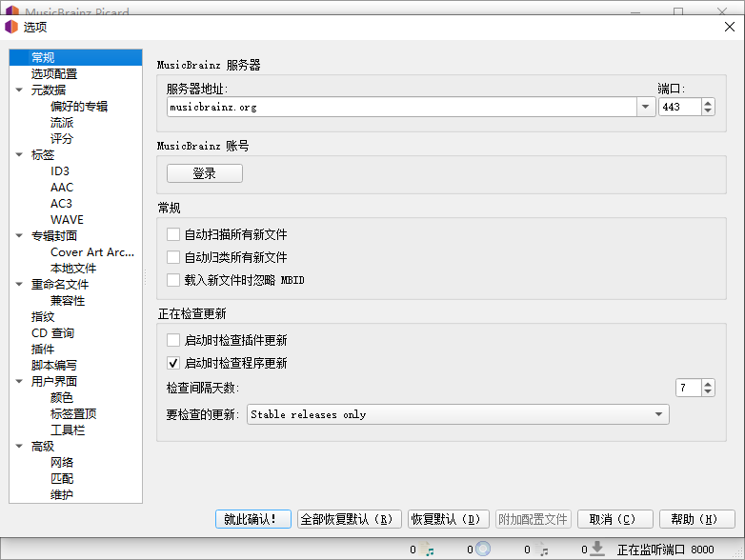Screen dimensions: 745x560
Task: Open the 兼容性 settings page
Action: (68, 300)
